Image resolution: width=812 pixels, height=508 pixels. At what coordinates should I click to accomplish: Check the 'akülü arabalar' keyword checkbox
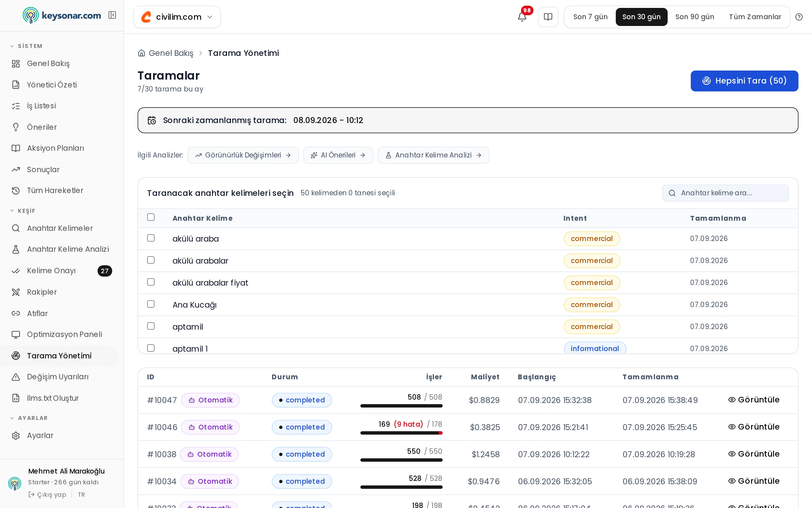[151, 260]
